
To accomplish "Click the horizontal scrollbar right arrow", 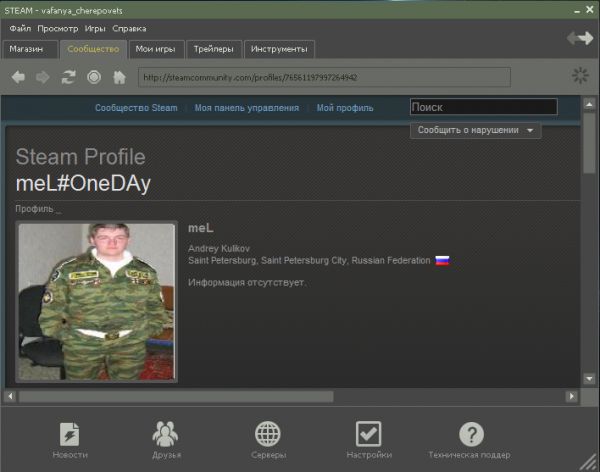I will tap(572, 396).
